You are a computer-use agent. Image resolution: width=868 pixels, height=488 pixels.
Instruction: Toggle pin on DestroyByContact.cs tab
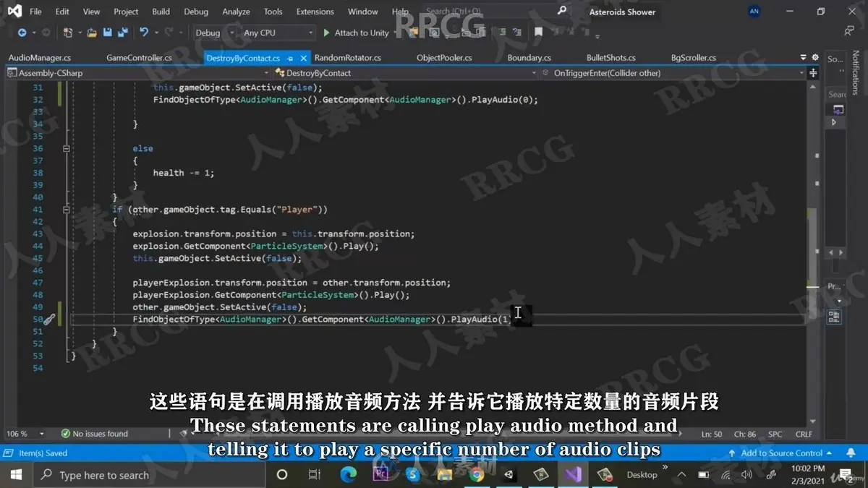click(x=290, y=58)
